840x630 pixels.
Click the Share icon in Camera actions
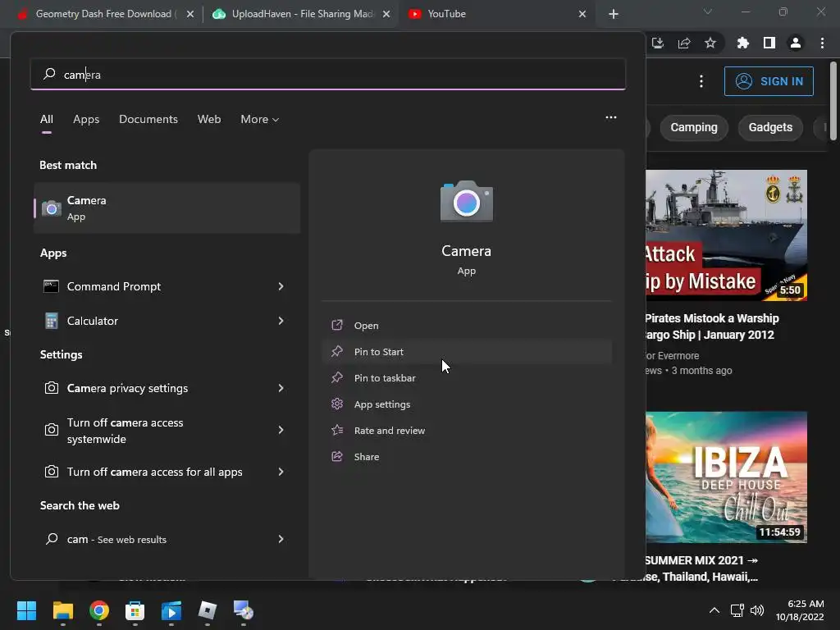(x=337, y=456)
